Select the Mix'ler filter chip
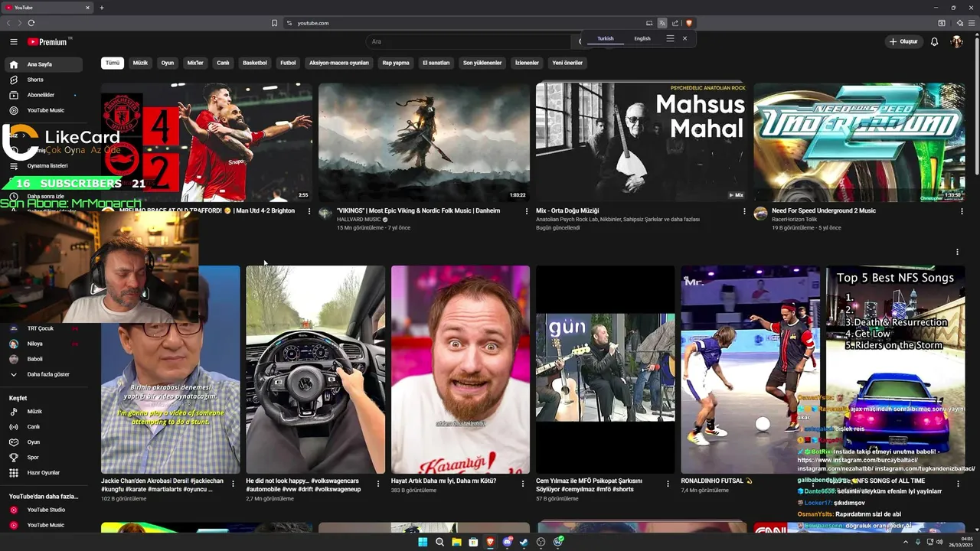Viewport: 980px width, 551px height. [195, 63]
